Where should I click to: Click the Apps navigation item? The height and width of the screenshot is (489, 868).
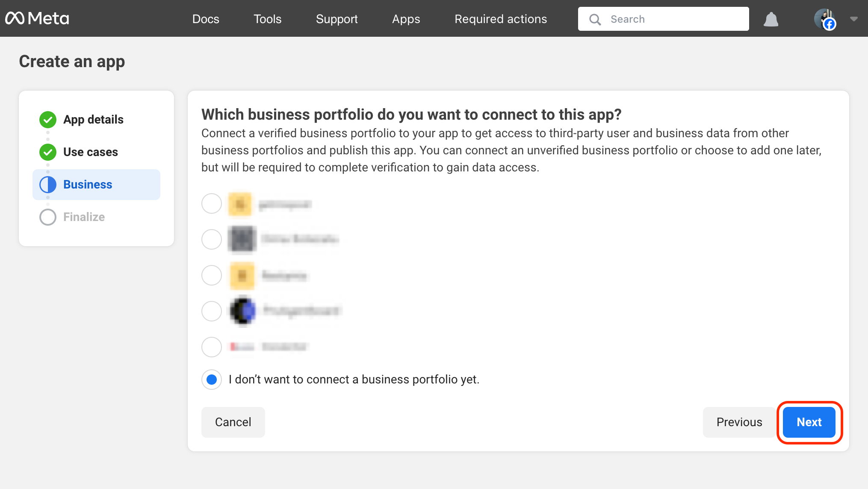tap(406, 18)
